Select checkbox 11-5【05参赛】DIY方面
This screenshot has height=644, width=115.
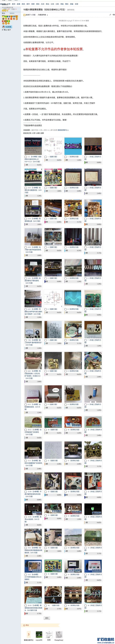pos(25,460)
